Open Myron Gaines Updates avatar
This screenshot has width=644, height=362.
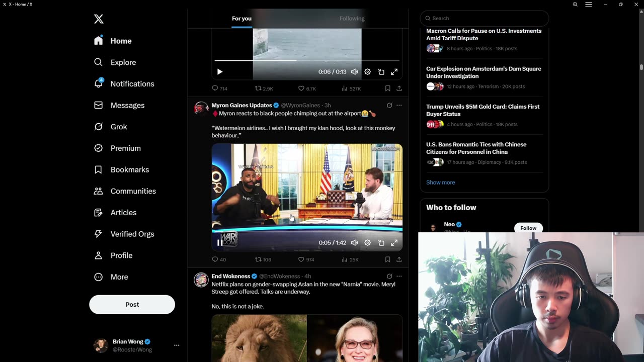pyautogui.click(x=201, y=109)
